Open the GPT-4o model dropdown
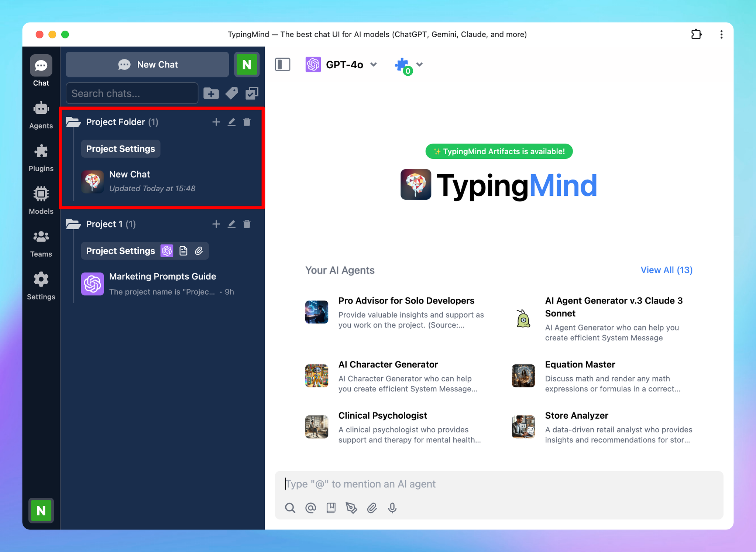 tap(341, 65)
